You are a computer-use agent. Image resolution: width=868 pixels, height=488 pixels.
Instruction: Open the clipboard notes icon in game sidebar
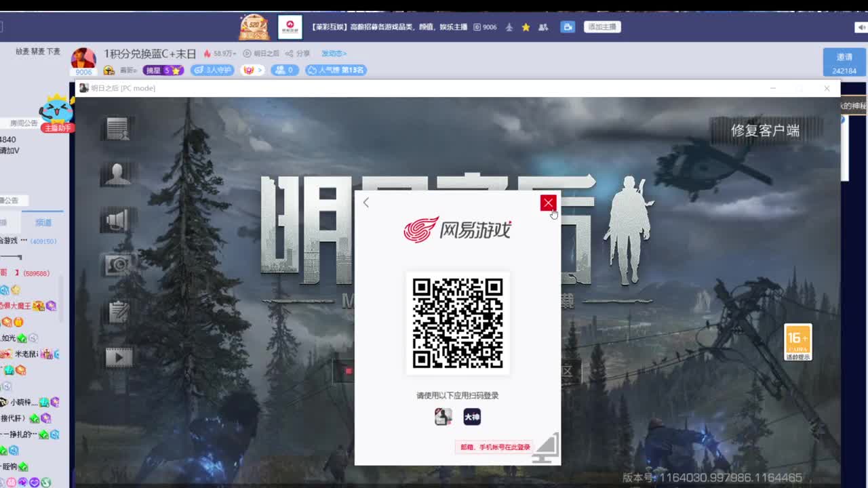click(x=117, y=311)
